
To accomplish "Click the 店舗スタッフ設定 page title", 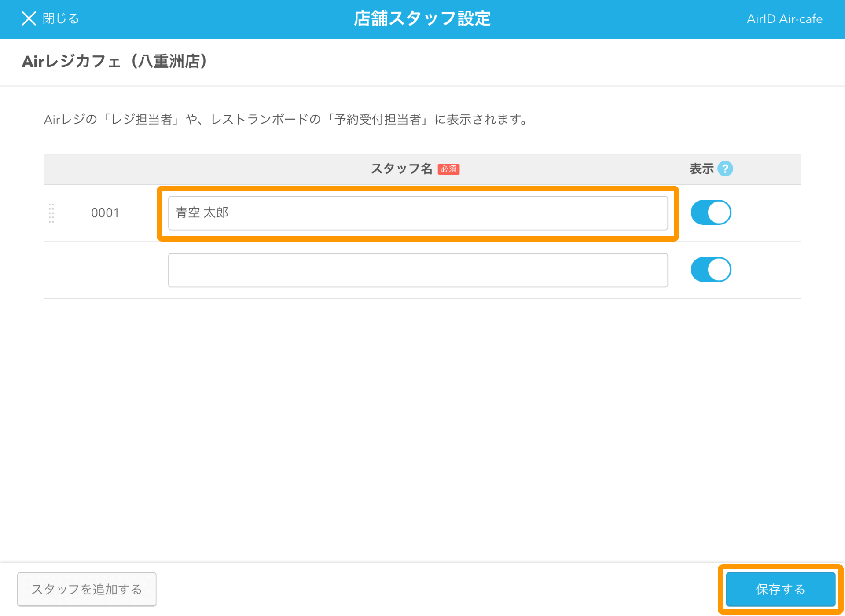I will pos(422,19).
